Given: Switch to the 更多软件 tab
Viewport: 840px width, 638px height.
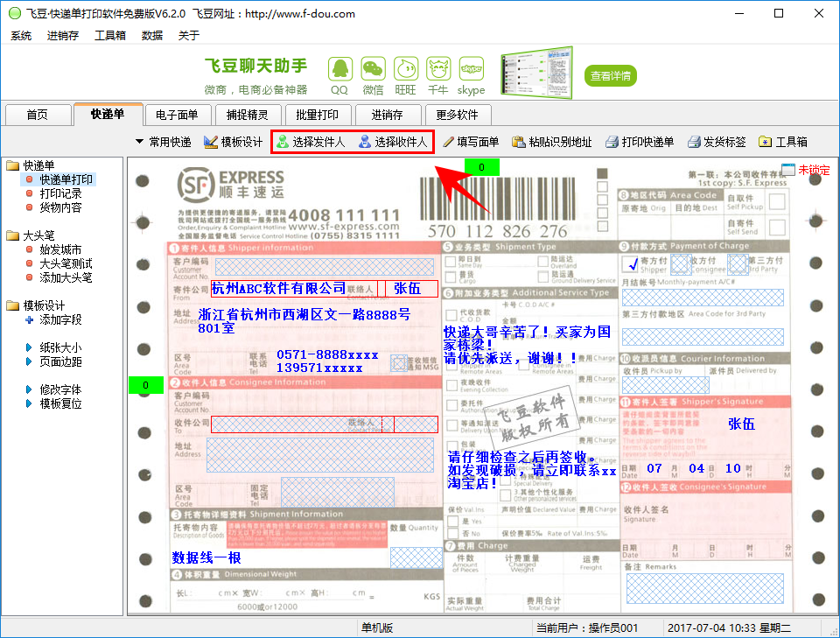Looking at the screenshot, I should pos(458,115).
